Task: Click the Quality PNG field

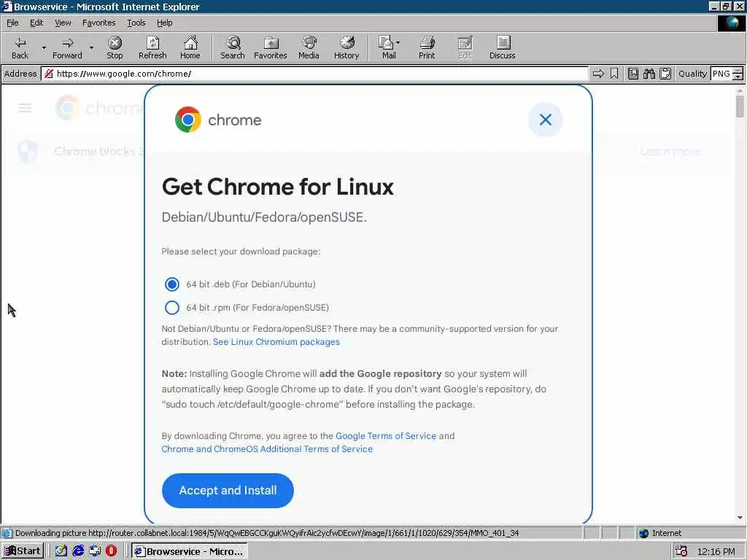Action: (x=721, y=74)
